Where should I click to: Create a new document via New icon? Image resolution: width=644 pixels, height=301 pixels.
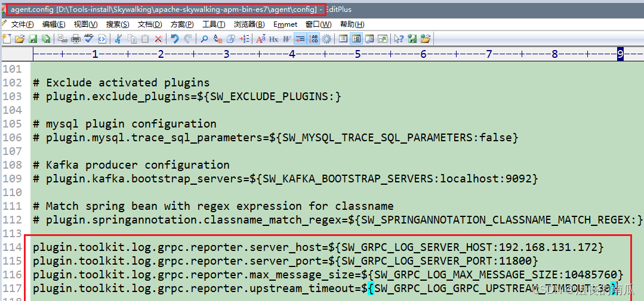[x=7, y=39]
